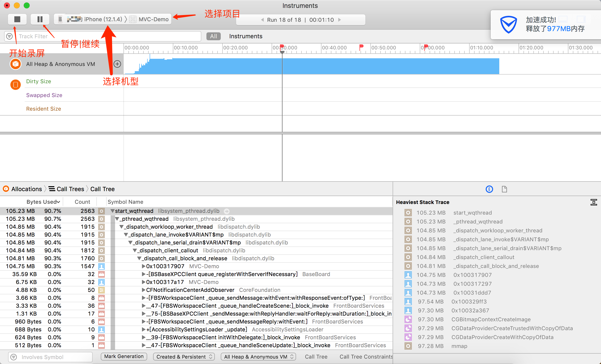The width and height of the screenshot is (601, 364).
Task: Select the Dirty Size lane
Action: pos(39,81)
